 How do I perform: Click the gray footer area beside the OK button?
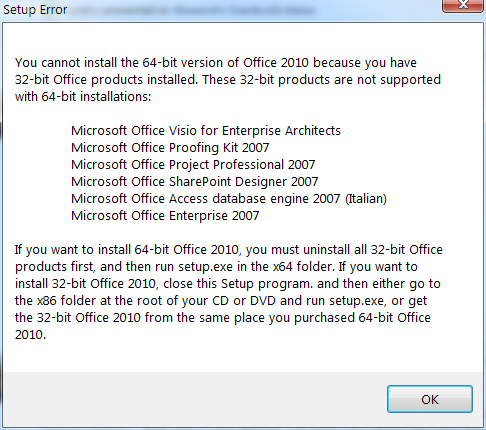pos(193,399)
